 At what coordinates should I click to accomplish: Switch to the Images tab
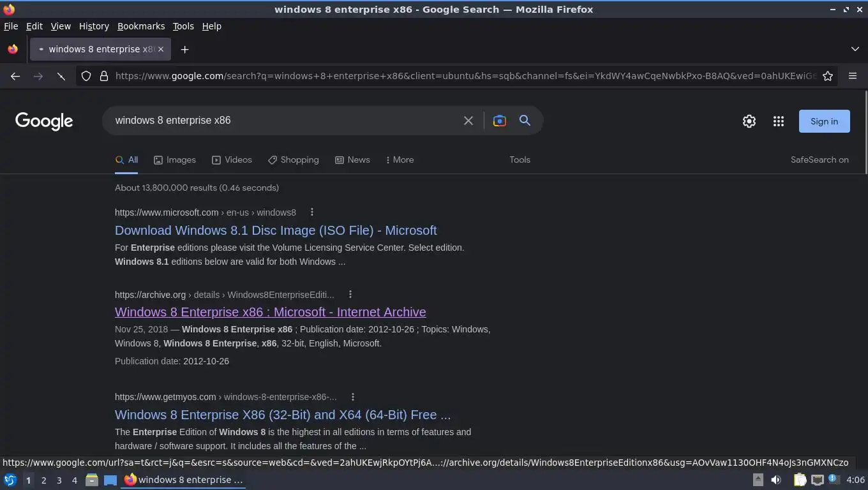(175, 160)
